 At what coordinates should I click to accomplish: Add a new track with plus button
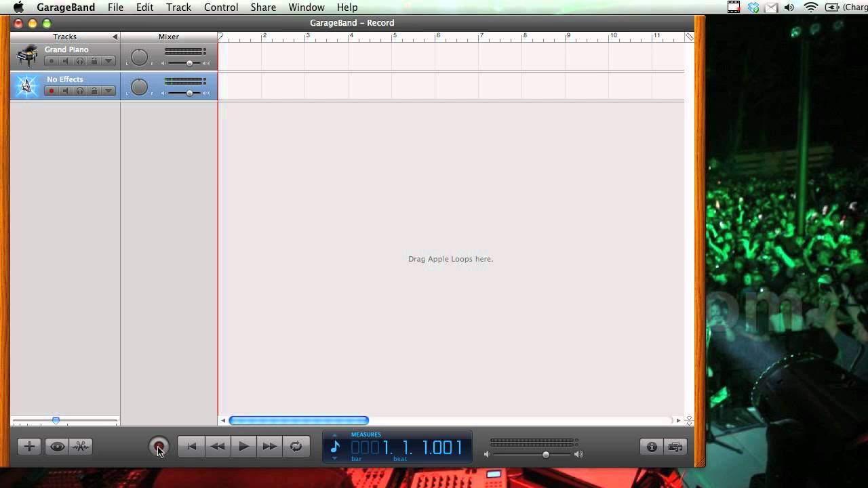29,447
